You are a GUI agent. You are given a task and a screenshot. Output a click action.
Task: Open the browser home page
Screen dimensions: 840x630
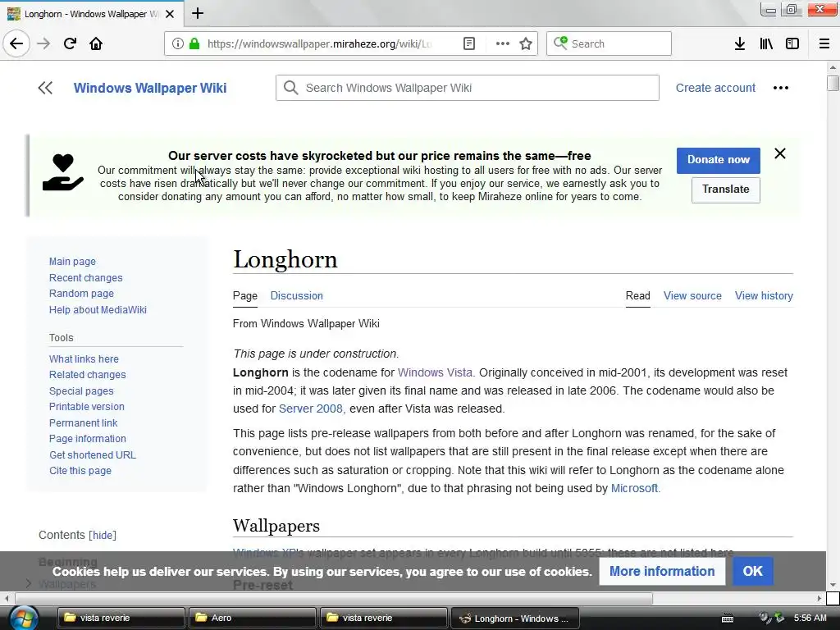click(96, 43)
